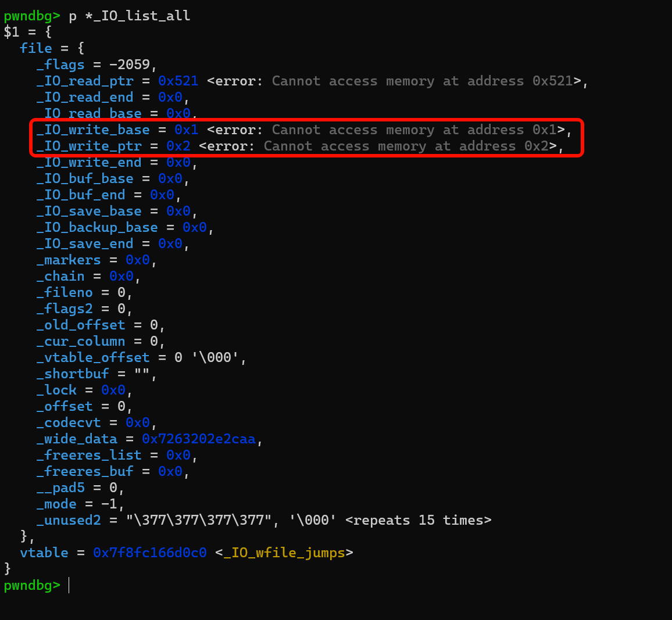Click the _chain field name

click(60, 277)
